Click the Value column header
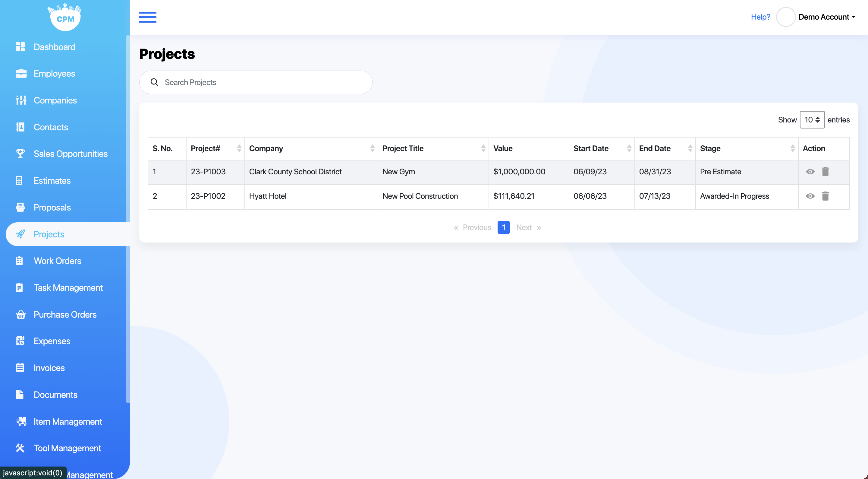Viewport: 868px width, 479px height. pyautogui.click(x=529, y=148)
